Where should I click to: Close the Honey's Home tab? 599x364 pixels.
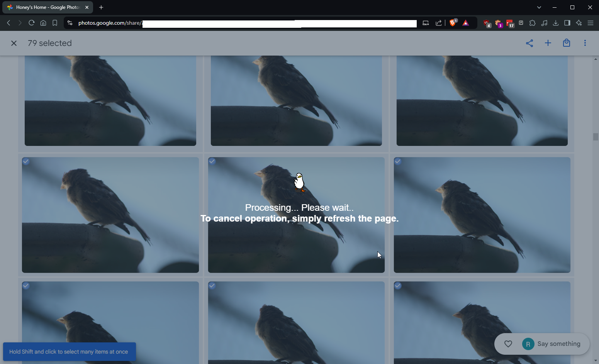(x=87, y=7)
